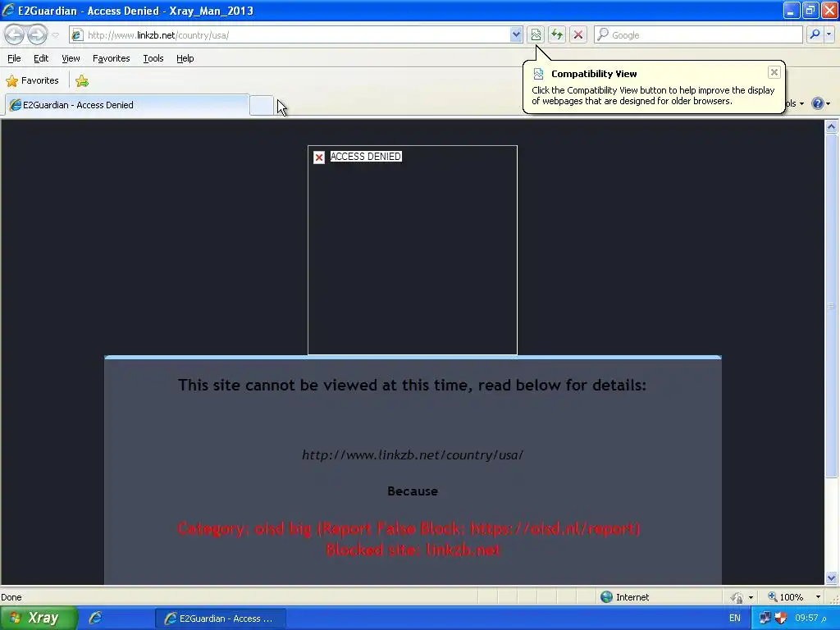The image size is (840, 630).
Task: Click the Done status bar text
Action: (11, 597)
